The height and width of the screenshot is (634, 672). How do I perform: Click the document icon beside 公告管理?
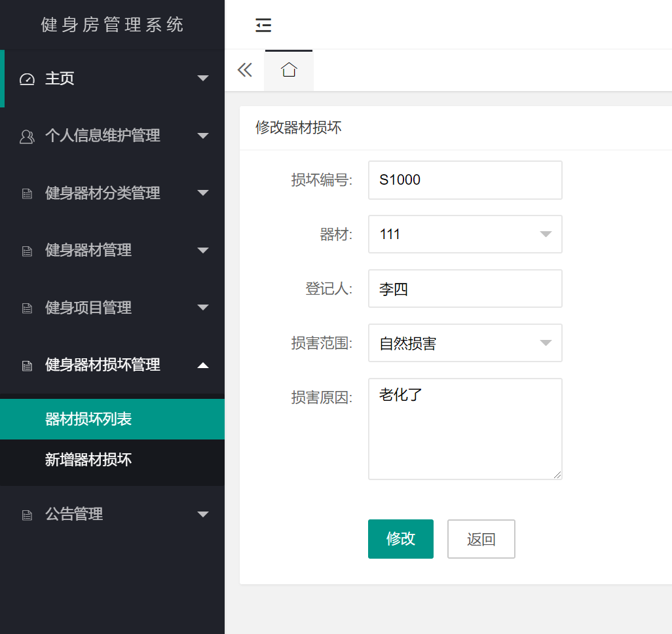tap(27, 515)
